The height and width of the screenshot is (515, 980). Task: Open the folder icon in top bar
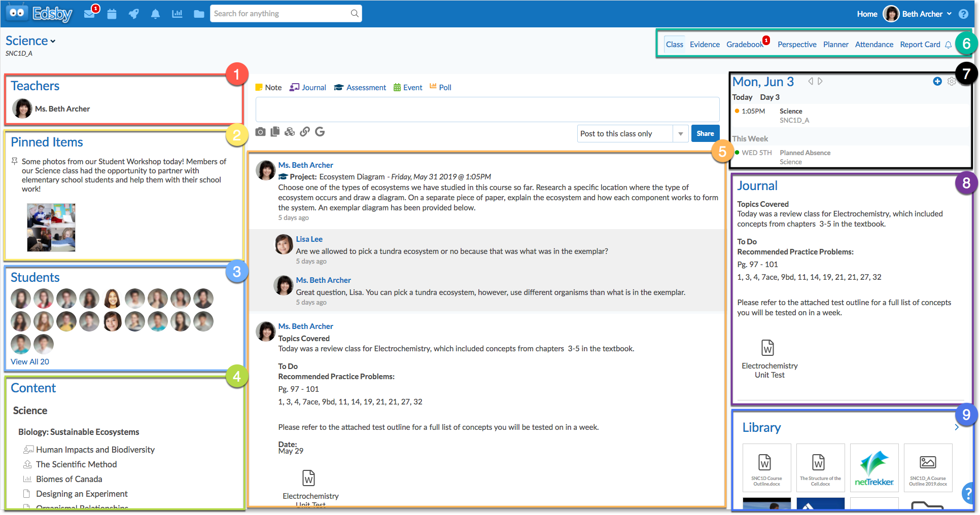(x=199, y=14)
